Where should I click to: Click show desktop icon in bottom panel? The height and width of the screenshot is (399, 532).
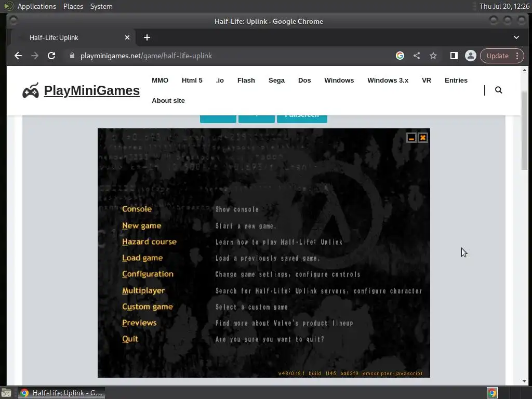(6, 393)
